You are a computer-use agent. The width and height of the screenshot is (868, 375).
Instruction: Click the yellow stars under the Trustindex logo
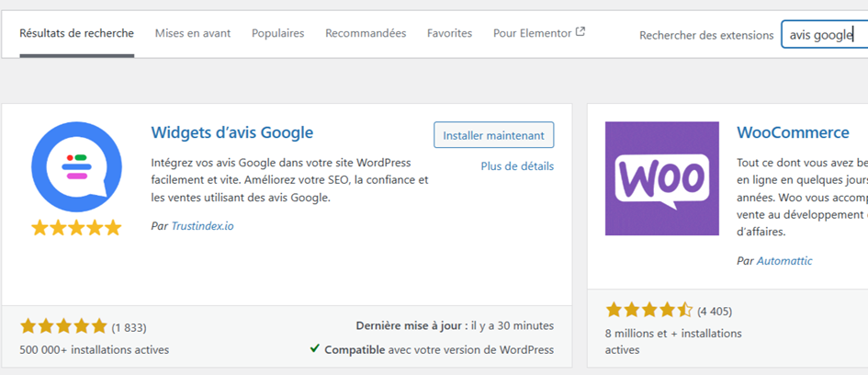pyautogui.click(x=76, y=228)
